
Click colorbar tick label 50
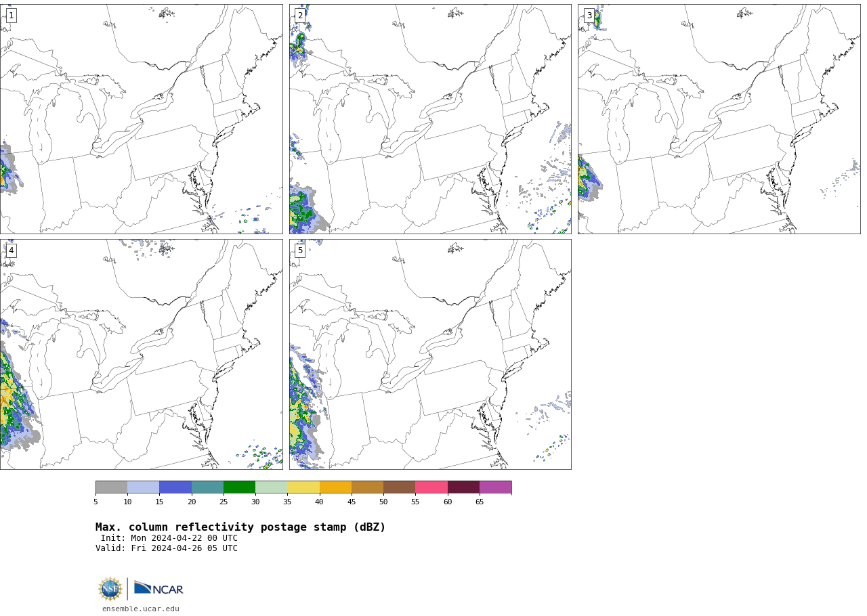[x=383, y=502]
